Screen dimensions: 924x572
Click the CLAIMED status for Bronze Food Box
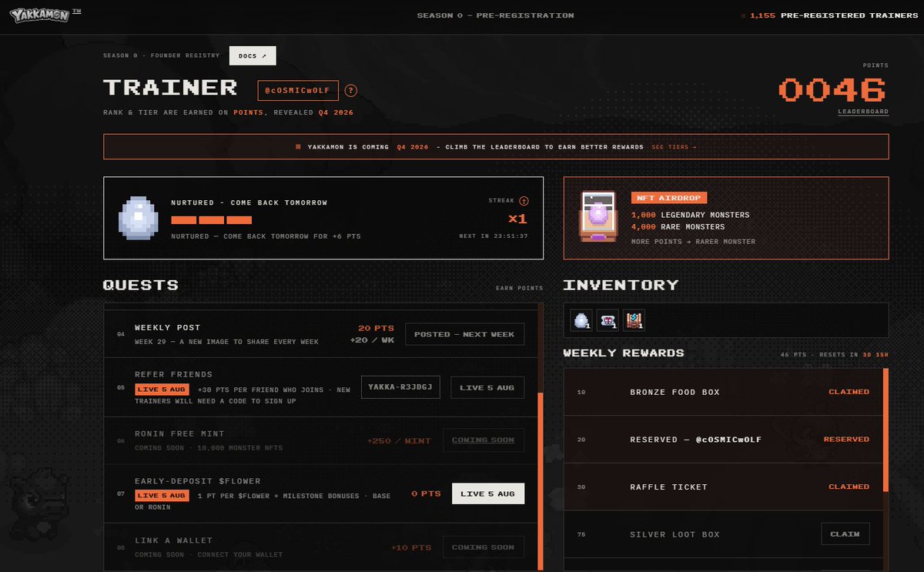[x=849, y=392]
